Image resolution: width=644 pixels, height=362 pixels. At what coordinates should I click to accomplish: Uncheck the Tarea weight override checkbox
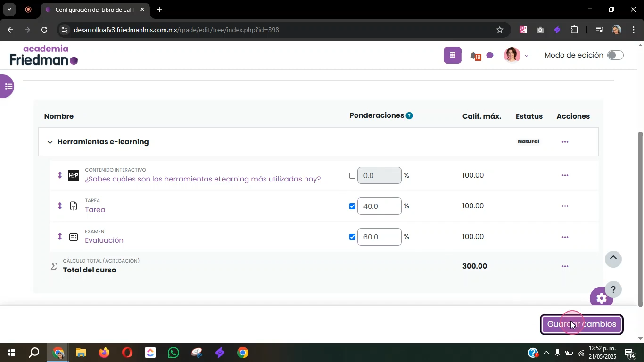[352, 206]
